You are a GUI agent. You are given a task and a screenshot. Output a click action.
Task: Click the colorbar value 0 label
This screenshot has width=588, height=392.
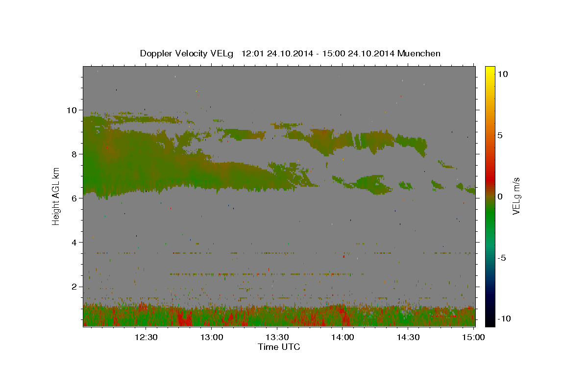[500, 196]
